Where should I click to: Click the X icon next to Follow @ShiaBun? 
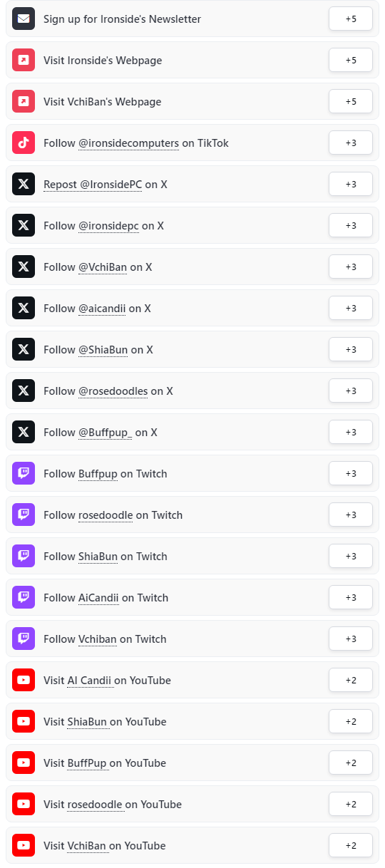tap(24, 350)
